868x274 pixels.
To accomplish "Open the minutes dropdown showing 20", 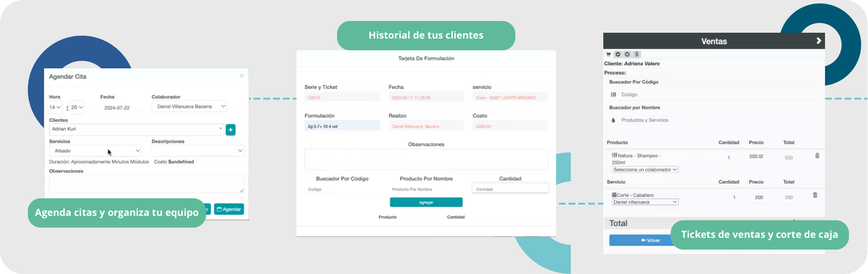I will [x=77, y=107].
